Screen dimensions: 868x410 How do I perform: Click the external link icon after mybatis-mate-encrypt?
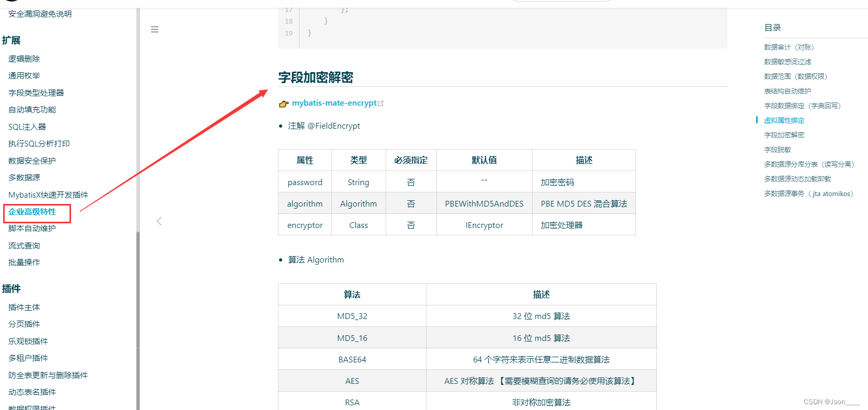click(x=380, y=104)
